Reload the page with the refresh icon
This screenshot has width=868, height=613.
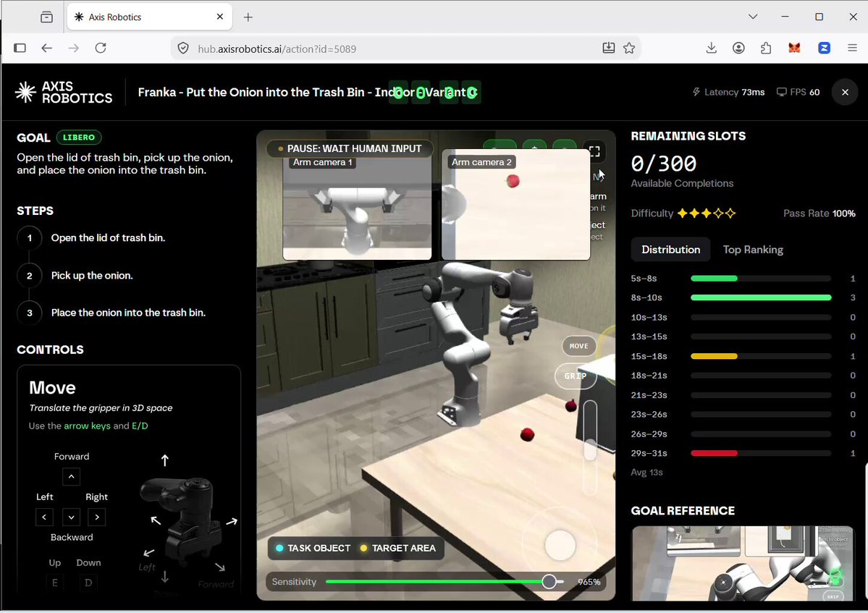pyautogui.click(x=101, y=48)
